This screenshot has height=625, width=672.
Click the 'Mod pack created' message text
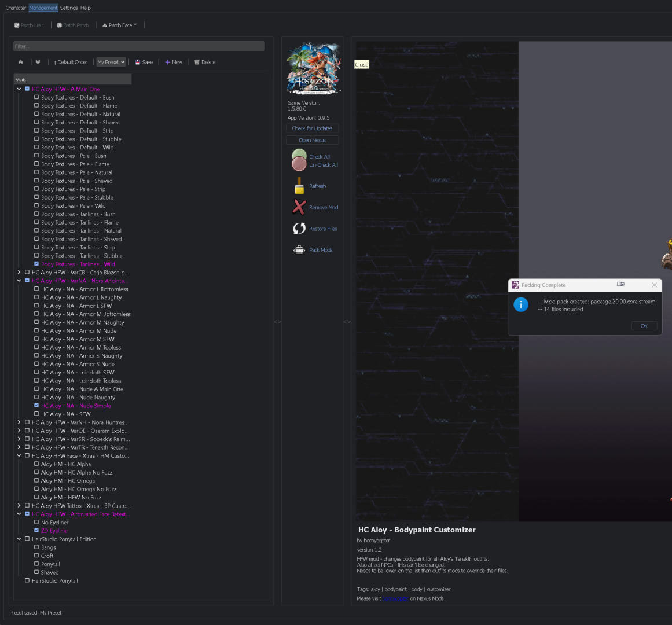[597, 302]
